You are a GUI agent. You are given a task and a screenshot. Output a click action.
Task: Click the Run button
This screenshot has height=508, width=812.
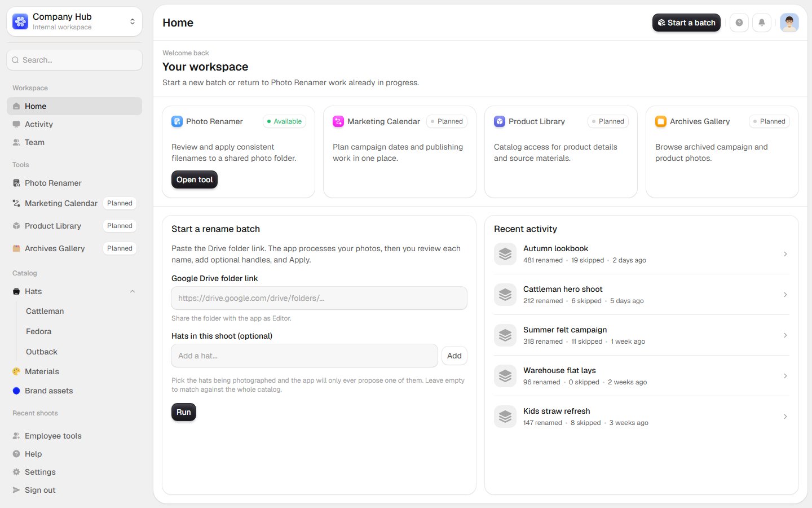(184, 412)
